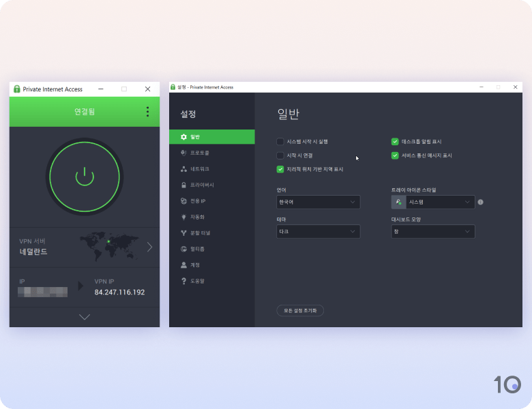532x409 pixels.
Task: Click the 모든 설정 초기화 button
Action: (x=300, y=311)
